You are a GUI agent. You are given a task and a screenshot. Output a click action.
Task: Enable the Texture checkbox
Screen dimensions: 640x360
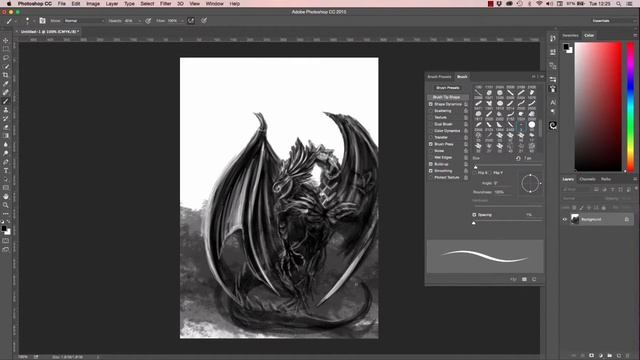[x=431, y=118]
